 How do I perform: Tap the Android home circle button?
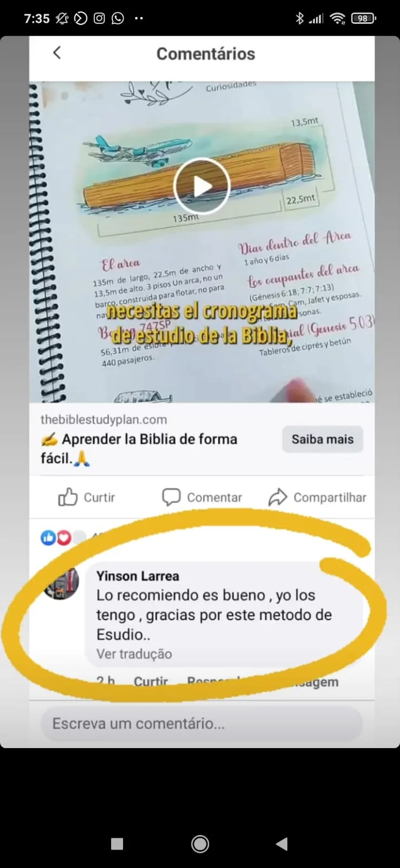pyautogui.click(x=200, y=844)
